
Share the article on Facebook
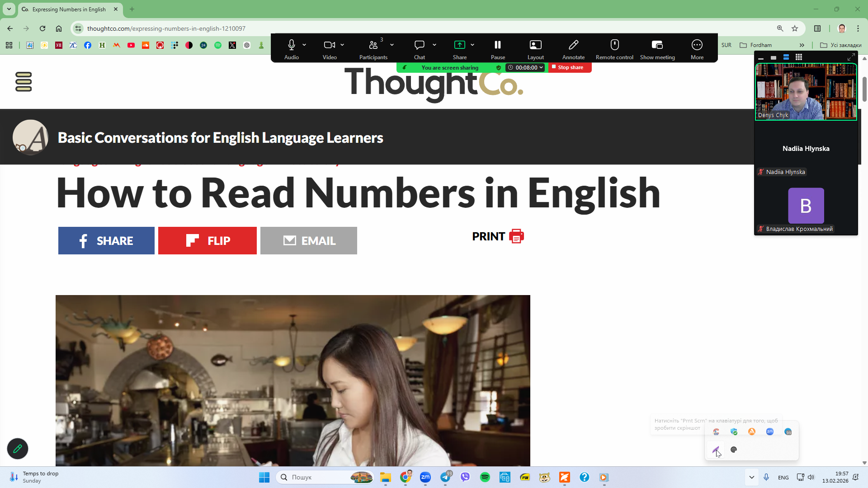(106, 240)
